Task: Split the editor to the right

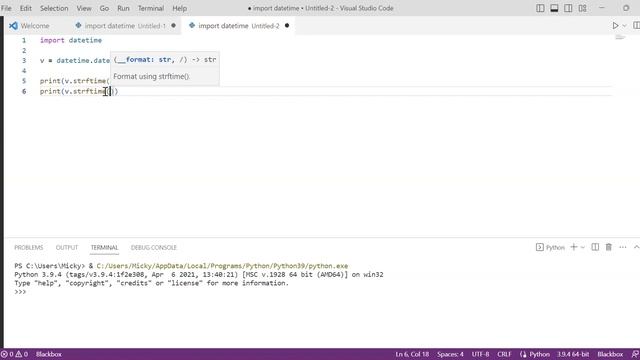Action: tap(636, 25)
